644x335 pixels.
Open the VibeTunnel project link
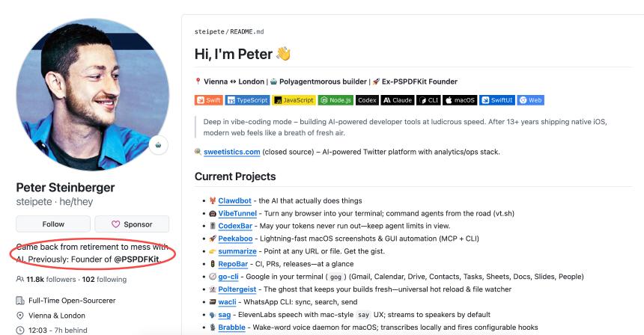pos(237,213)
